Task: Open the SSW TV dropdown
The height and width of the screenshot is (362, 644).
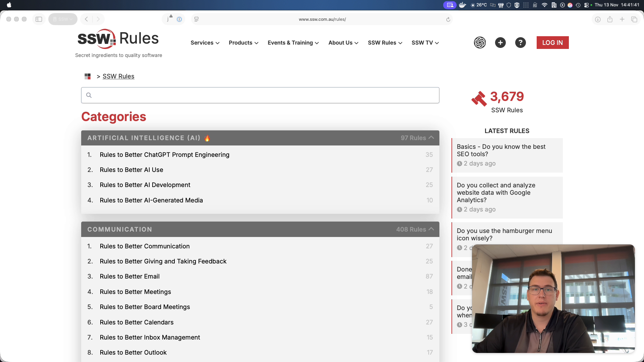Action: (425, 43)
